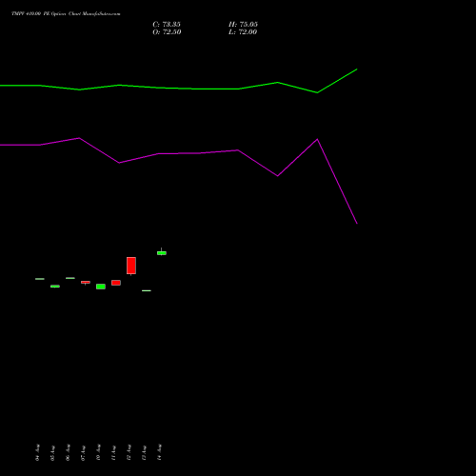
Task: Select the red candle for 11 Aug
Action: click(116, 283)
